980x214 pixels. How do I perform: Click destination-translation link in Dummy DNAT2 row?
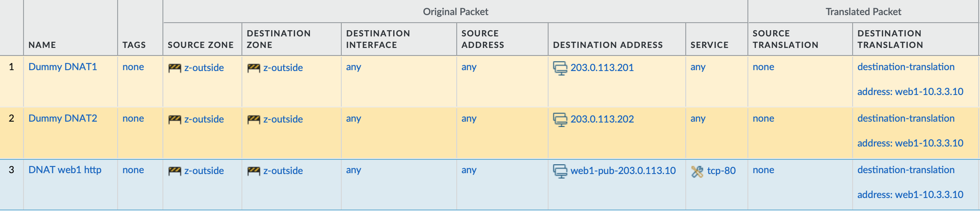tap(905, 119)
